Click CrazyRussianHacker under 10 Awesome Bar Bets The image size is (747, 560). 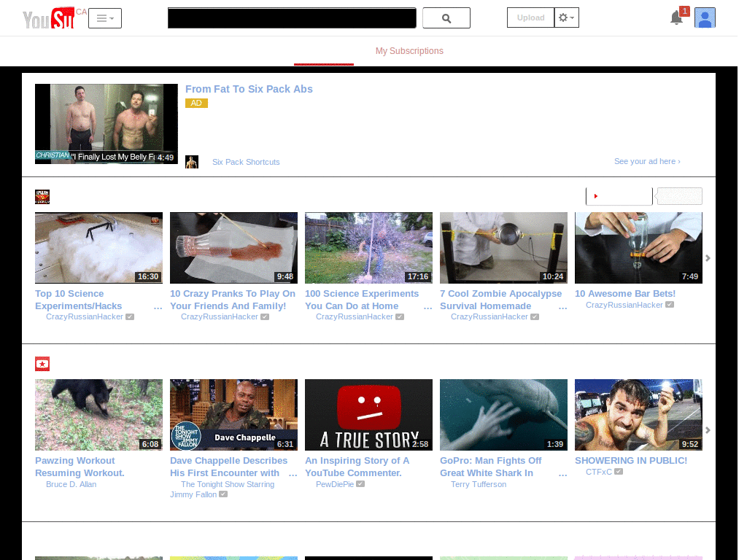624,305
